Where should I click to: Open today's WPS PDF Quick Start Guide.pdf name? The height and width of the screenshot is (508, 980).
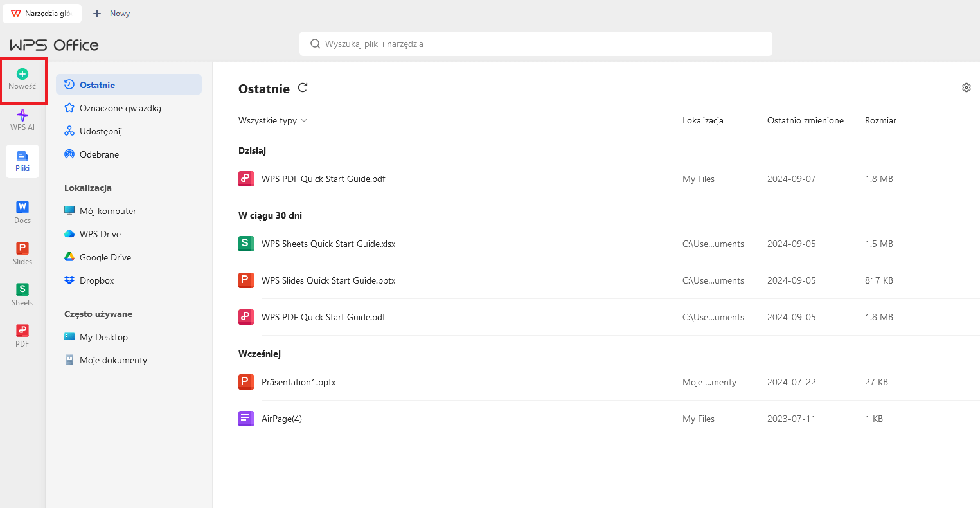pyautogui.click(x=323, y=179)
